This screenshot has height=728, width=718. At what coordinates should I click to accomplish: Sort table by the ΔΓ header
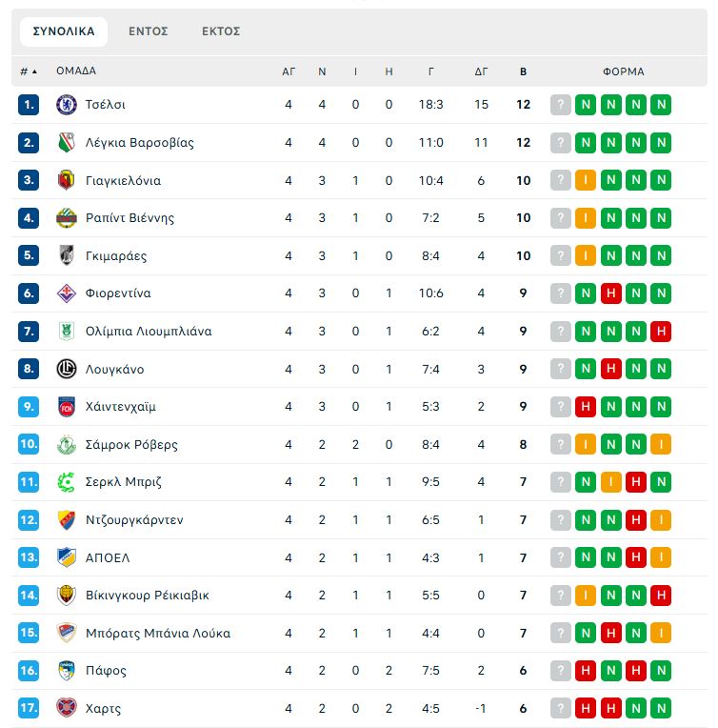point(481,71)
